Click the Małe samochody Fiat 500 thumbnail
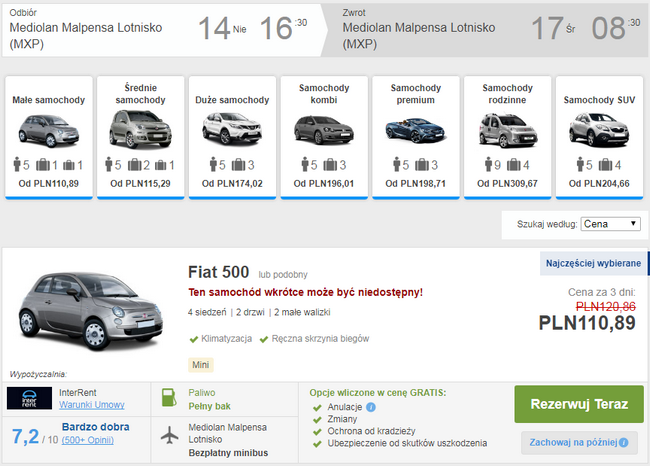Viewport: 650px width, 466px height. coord(49,131)
